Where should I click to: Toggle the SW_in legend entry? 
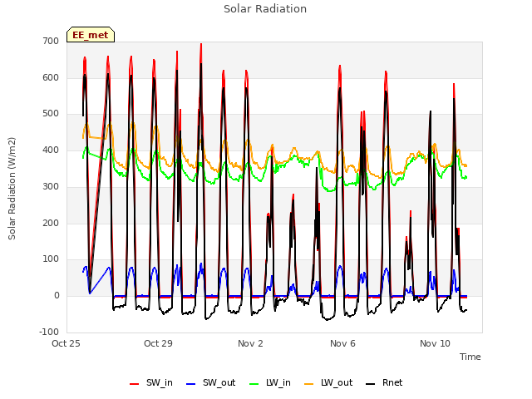click(x=151, y=382)
